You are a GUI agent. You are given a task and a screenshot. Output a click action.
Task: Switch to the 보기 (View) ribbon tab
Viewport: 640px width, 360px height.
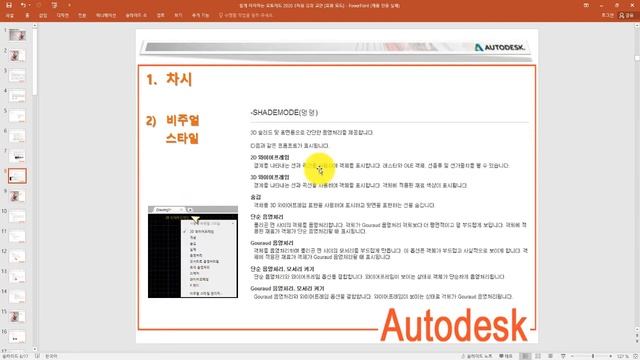178,16
